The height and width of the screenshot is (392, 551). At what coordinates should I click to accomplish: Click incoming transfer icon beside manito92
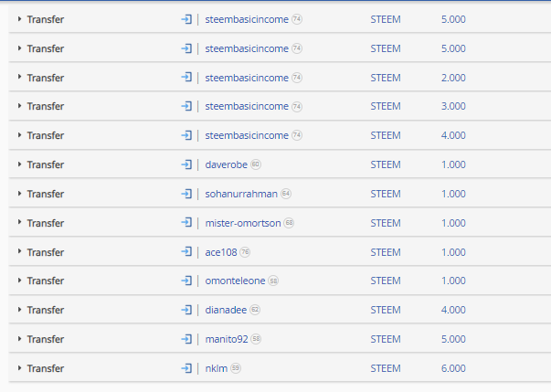coord(186,339)
